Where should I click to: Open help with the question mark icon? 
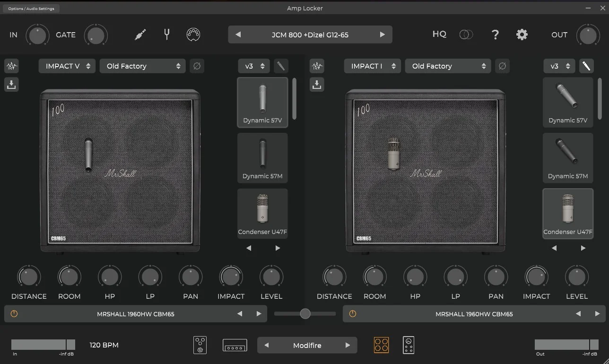(495, 35)
